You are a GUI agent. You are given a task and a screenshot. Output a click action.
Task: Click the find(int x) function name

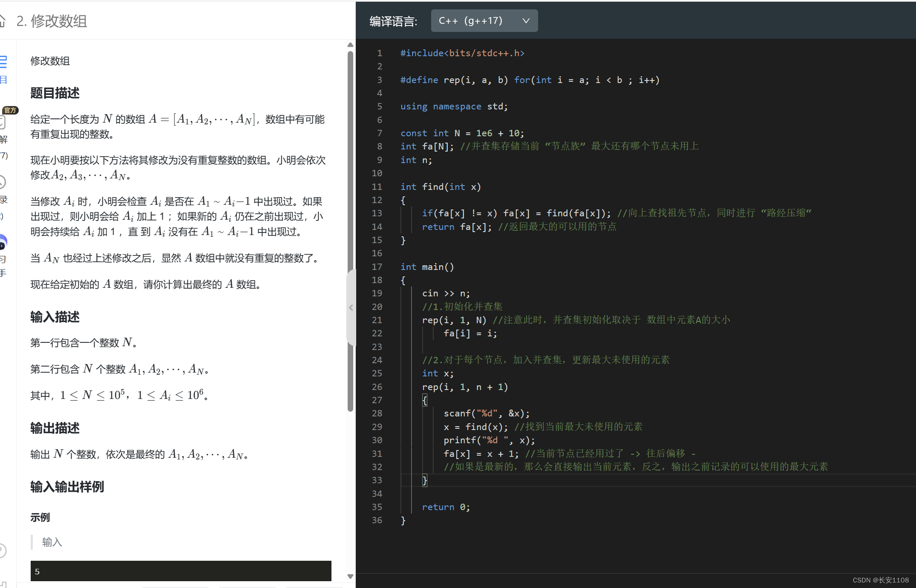click(432, 187)
